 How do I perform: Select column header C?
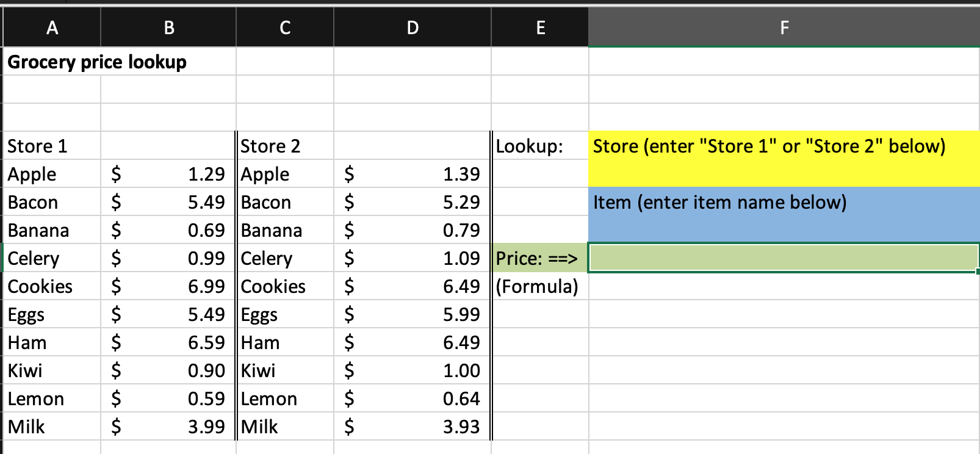pyautogui.click(x=284, y=27)
